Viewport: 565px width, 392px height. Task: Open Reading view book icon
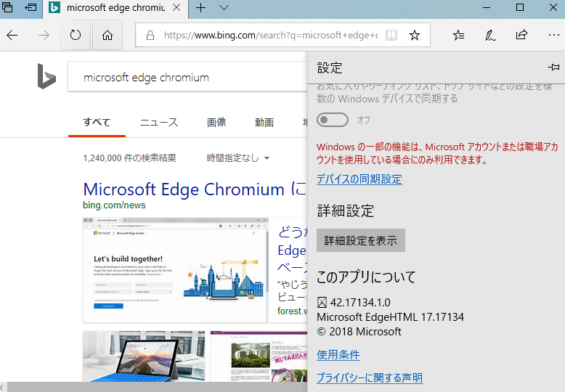pyautogui.click(x=391, y=35)
